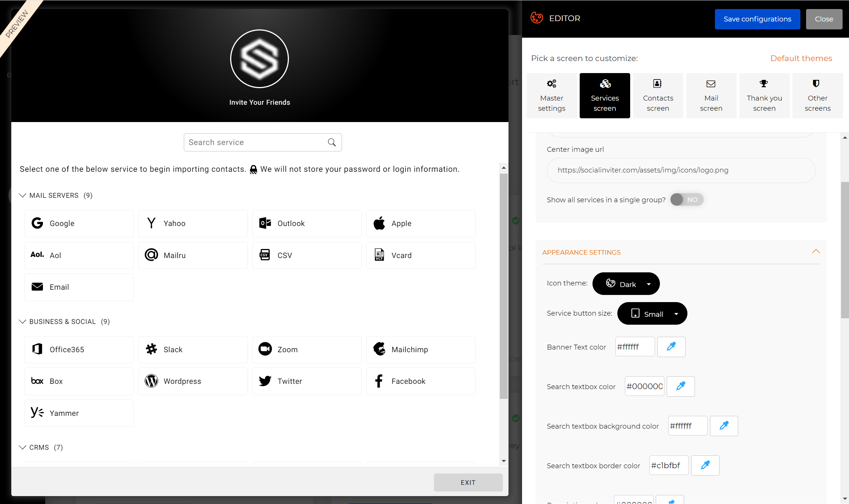The image size is (849, 504).
Task: Pick the Mailru at-sign icon
Action: (151, 255)
